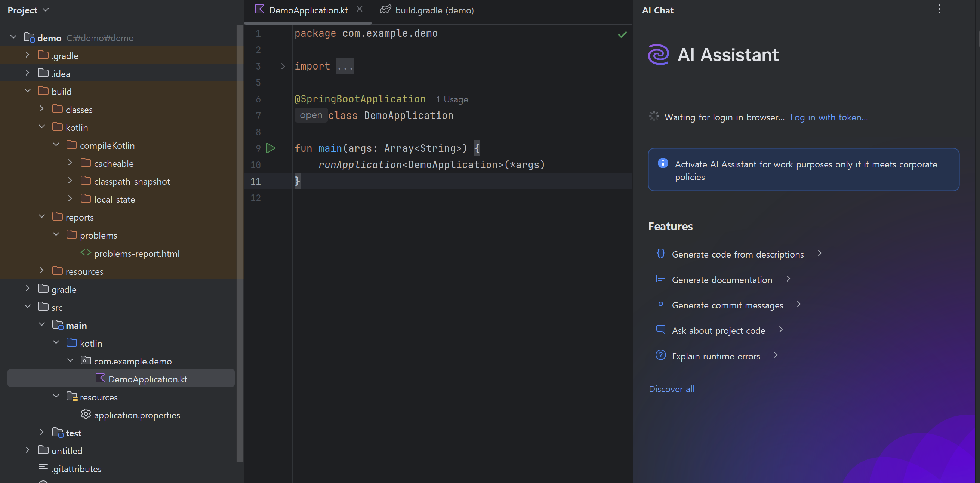The image size is (980, 483).
Task: Click the Discover all link
Action: (672, 389)
